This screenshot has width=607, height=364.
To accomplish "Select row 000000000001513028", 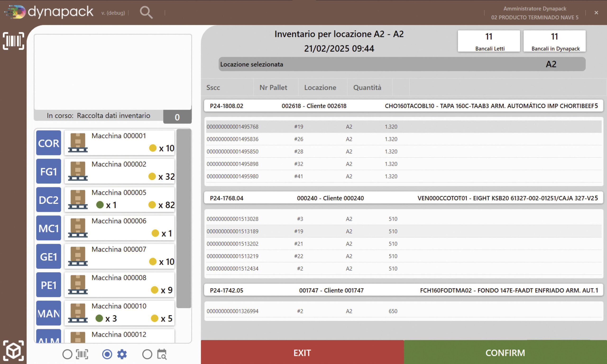I will coord(404,219).
